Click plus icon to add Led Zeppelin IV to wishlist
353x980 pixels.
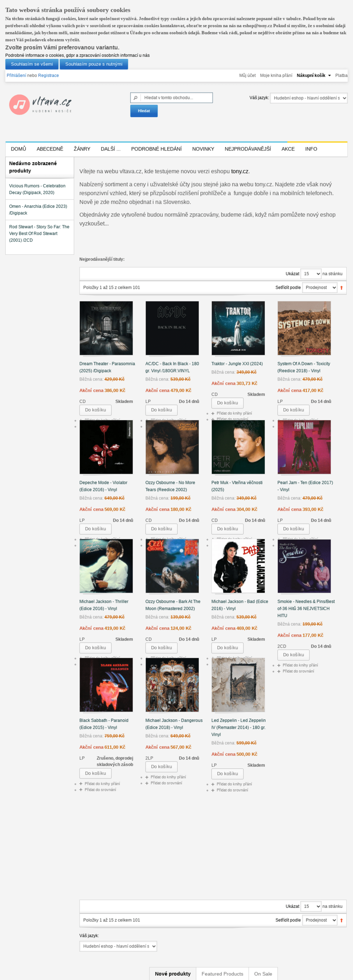pos(213,784)
